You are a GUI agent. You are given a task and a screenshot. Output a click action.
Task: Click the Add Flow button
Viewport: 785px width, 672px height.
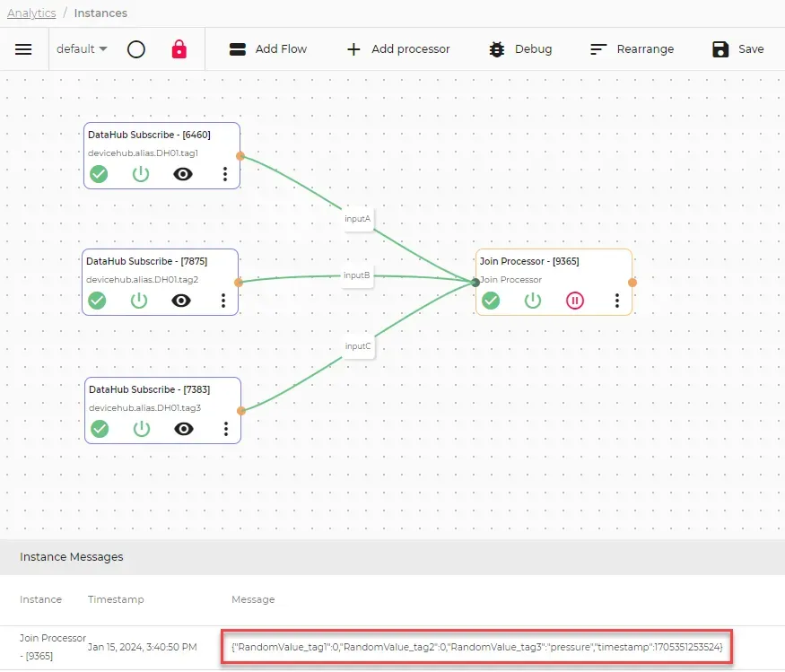click(x=268, y=49)
